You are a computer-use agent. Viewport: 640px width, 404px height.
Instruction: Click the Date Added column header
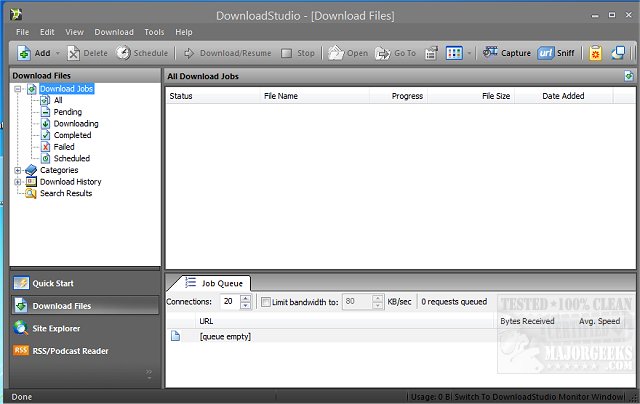564,96
